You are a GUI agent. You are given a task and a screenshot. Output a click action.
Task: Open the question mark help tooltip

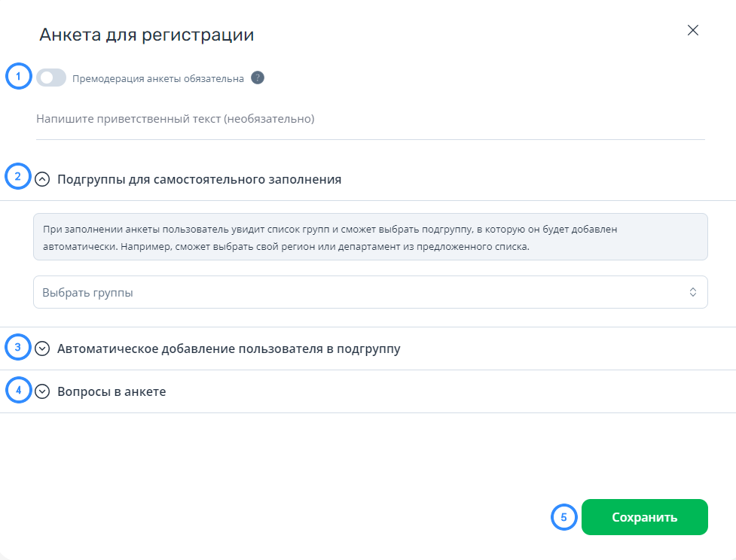tap(258, 78)
